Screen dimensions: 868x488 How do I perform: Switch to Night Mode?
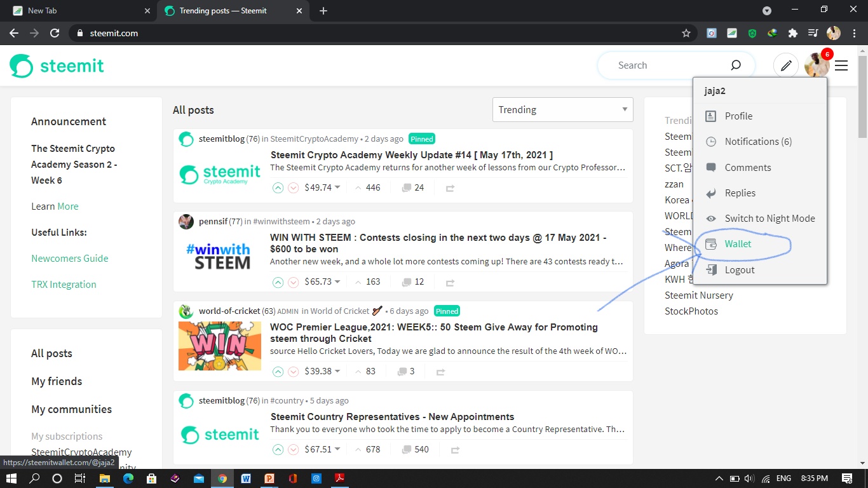pyautogui.click(x=770, y=218)
